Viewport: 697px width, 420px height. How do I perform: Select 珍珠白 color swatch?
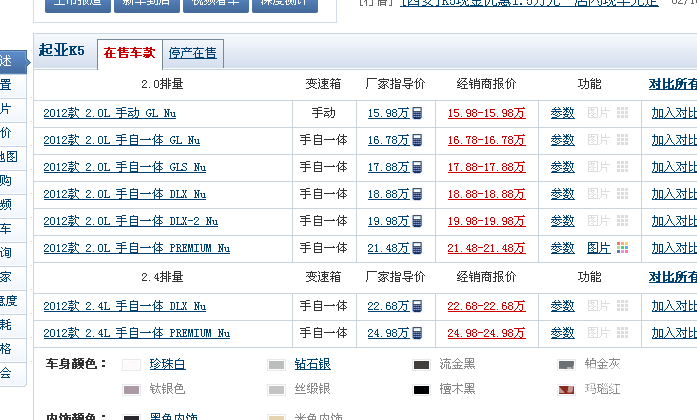[x=132, y=365]
